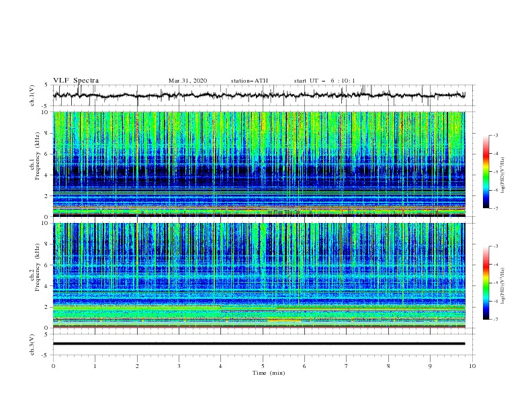Image resolution: width=532 pixels, height=411 pixels.
Task: Click the 'start UT = 6 :10: 1' text
Action: [324, 81]
